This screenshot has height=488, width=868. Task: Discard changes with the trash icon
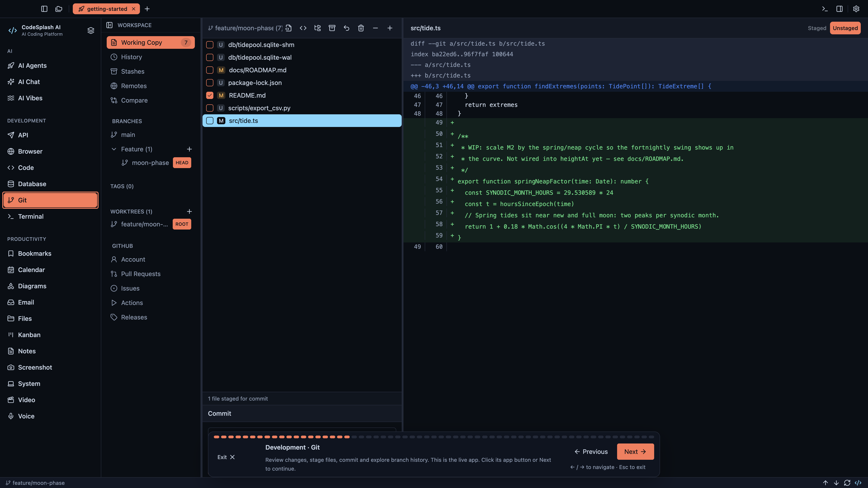point(361,28)
